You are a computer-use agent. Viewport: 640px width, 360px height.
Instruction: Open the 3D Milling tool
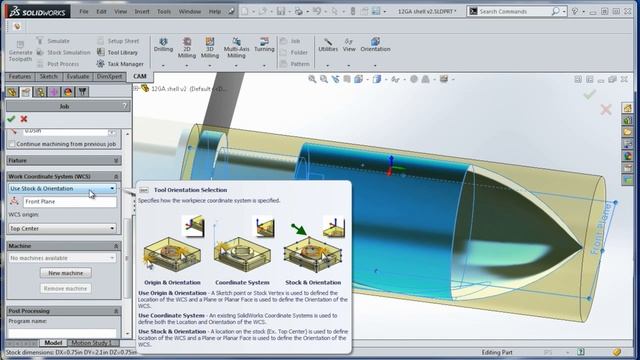[x=210, y=47]
